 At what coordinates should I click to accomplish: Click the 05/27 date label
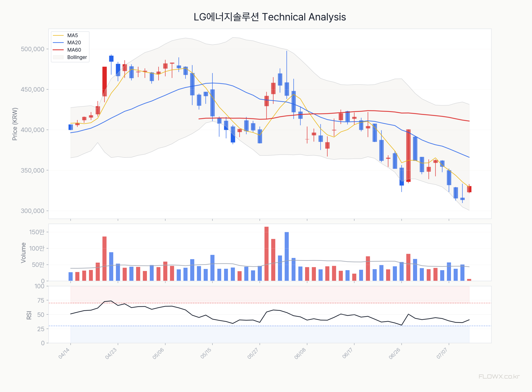pos(253,353)
